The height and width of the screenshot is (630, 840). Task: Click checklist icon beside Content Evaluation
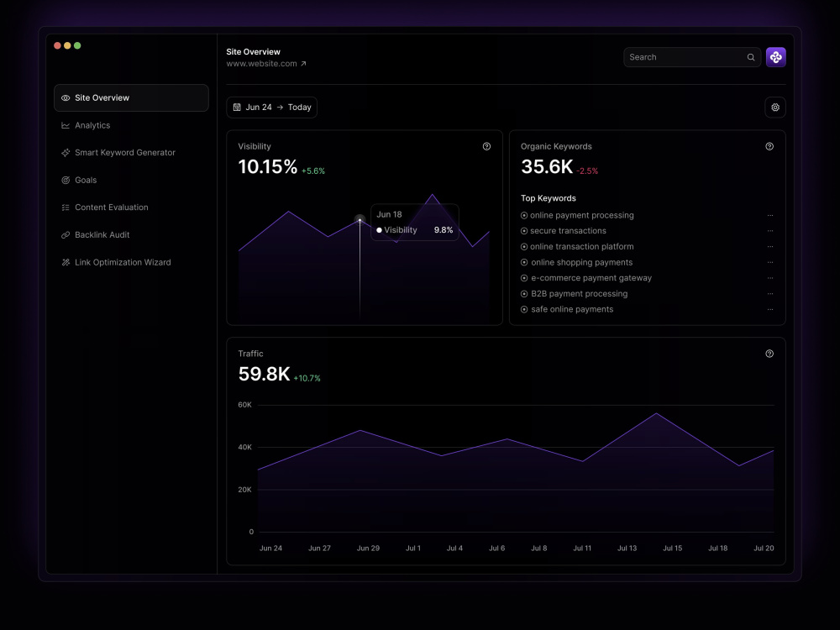(66, 207)
